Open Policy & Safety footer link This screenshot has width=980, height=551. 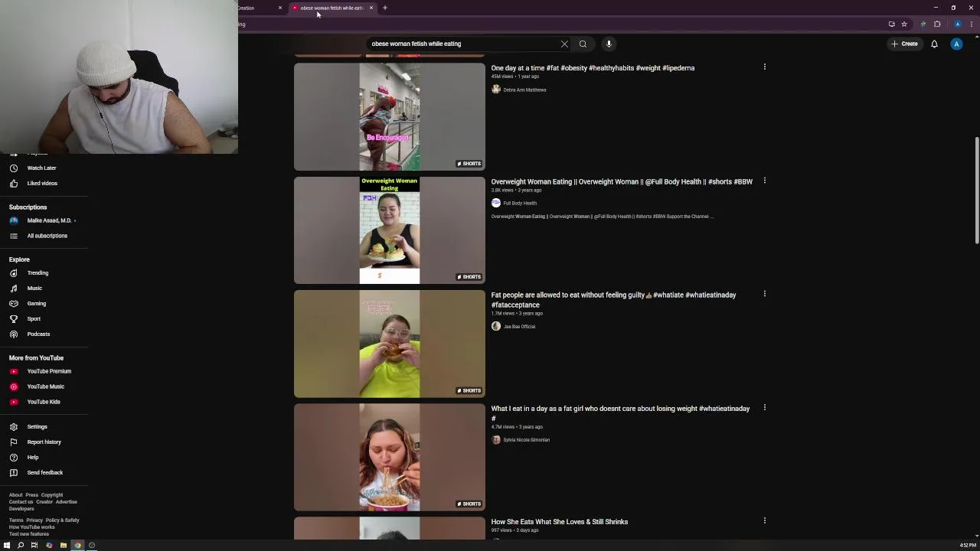(x=62, y=520)
